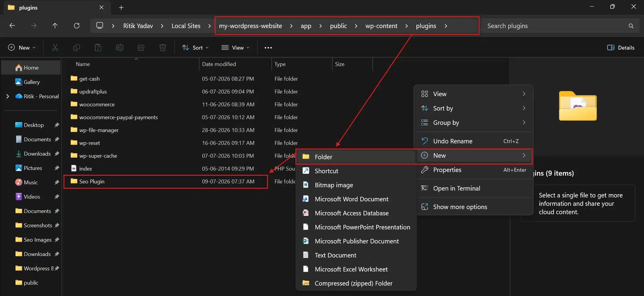
Task: Choose Show more options
Action: coord(473,207)
